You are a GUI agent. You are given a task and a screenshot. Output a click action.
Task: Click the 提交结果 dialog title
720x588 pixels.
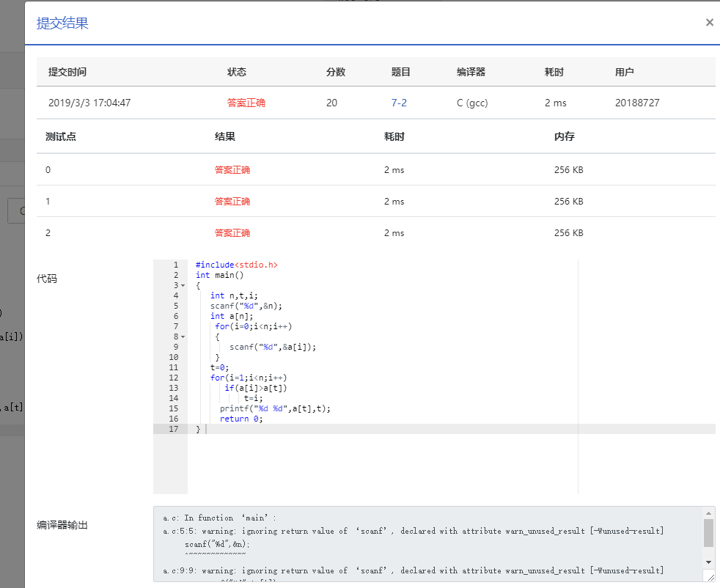[62, 23]
